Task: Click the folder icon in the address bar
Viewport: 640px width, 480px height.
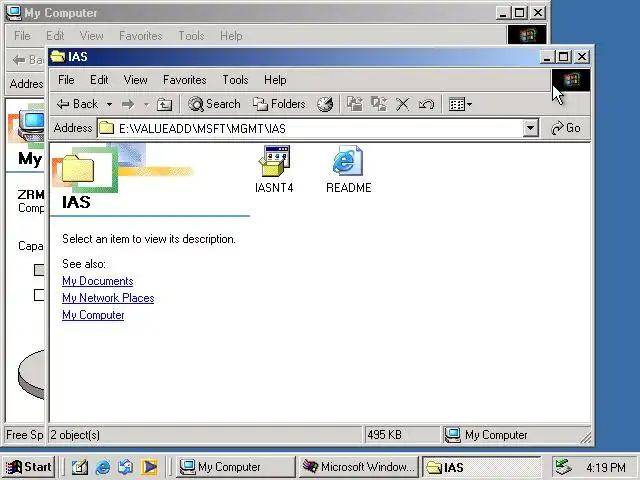Action: pyautogui.click(x=107, y=128)
